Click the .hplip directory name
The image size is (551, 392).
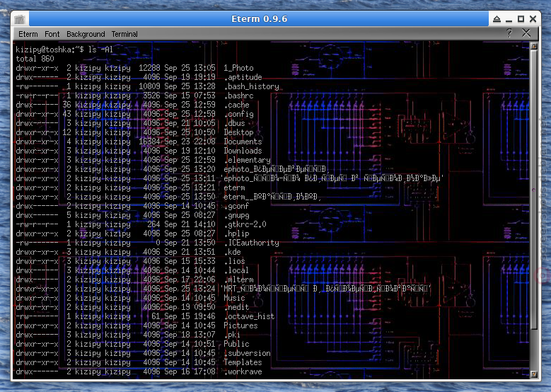236,234
